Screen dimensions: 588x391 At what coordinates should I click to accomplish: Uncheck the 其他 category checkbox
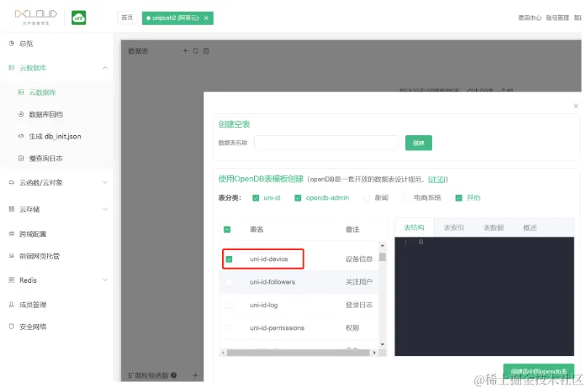[x=459, y=198]
